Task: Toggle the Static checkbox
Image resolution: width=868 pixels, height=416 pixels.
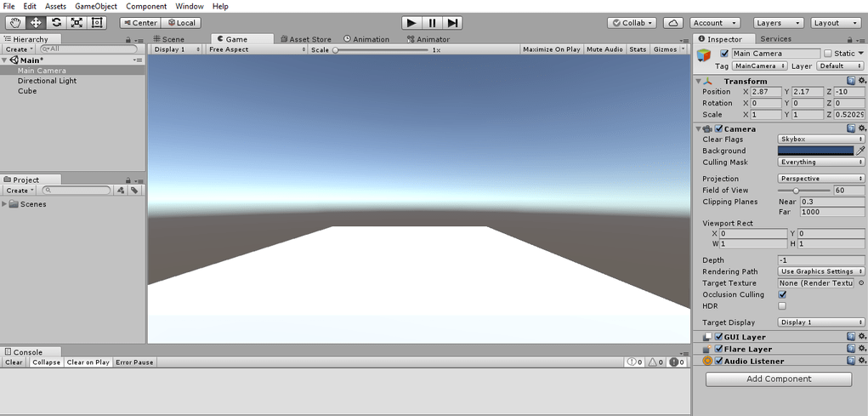Action: click(x=828, y=54)
